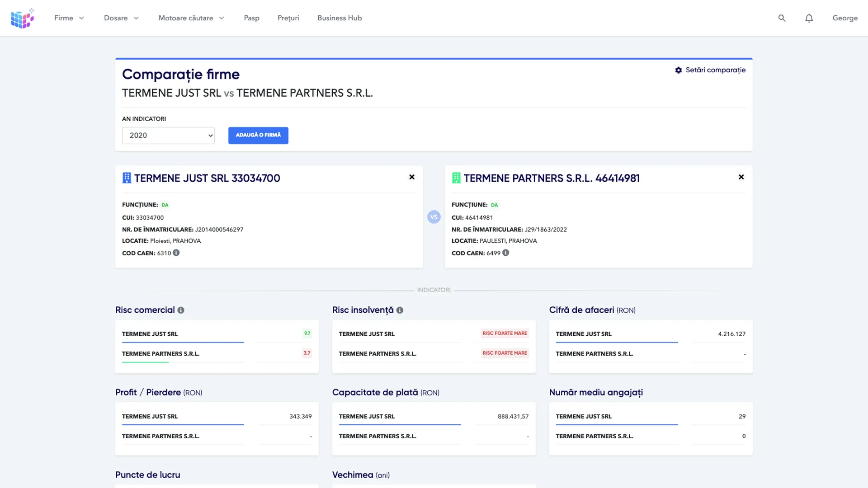
Task: Click registration number J2014000546297
Action: (x=219, y=230)
